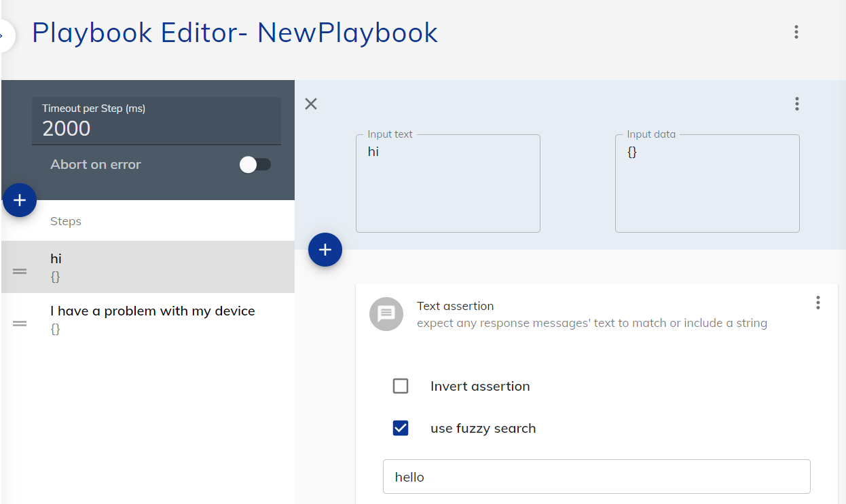The image size is (846, 504).
Task: Click the plus button above the Steps list
Action: click(20, 200)
